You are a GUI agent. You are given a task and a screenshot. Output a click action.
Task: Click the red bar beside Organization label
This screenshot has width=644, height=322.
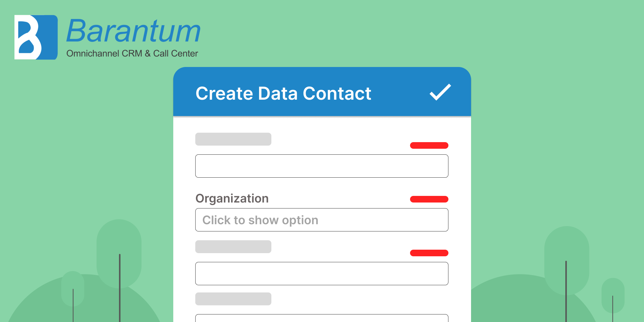tap(429, 199)
